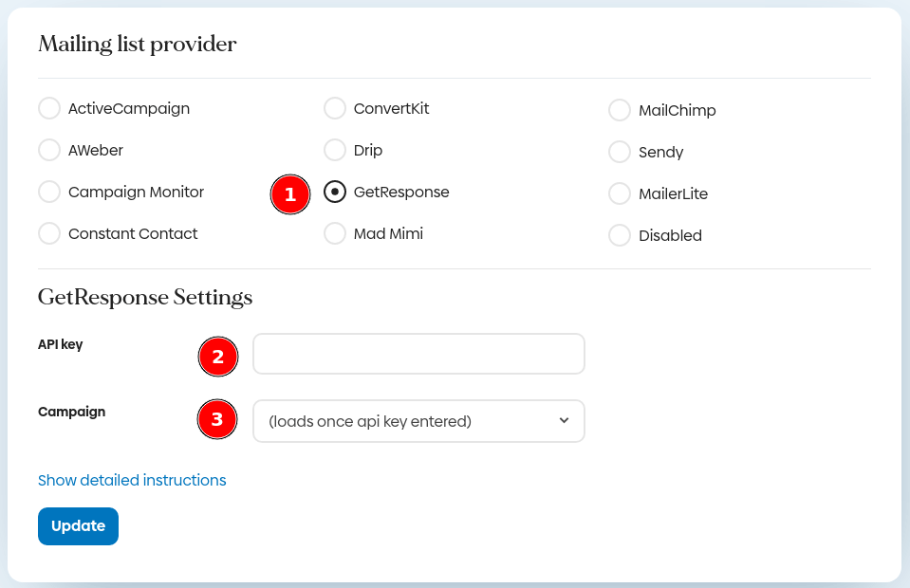The width and height of the screenshot is (910, 588).
Task: Set mailing list provider to Disabled
Action: 620,235
